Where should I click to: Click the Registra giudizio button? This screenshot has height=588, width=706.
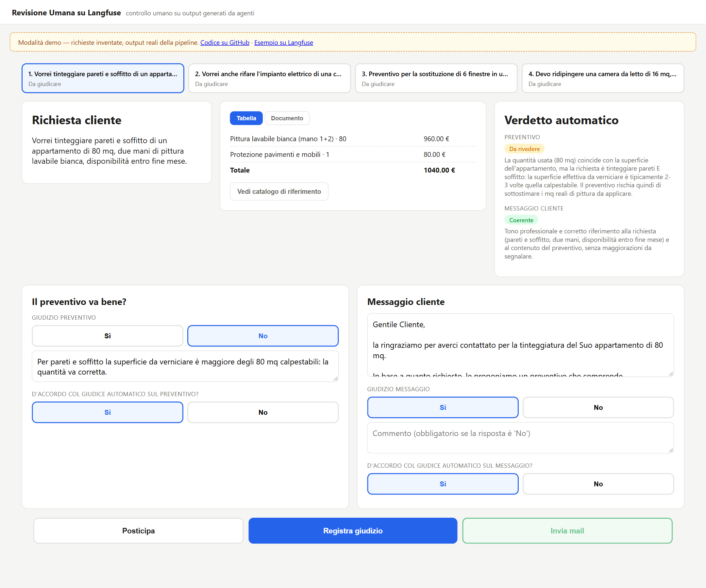(353, 530)
